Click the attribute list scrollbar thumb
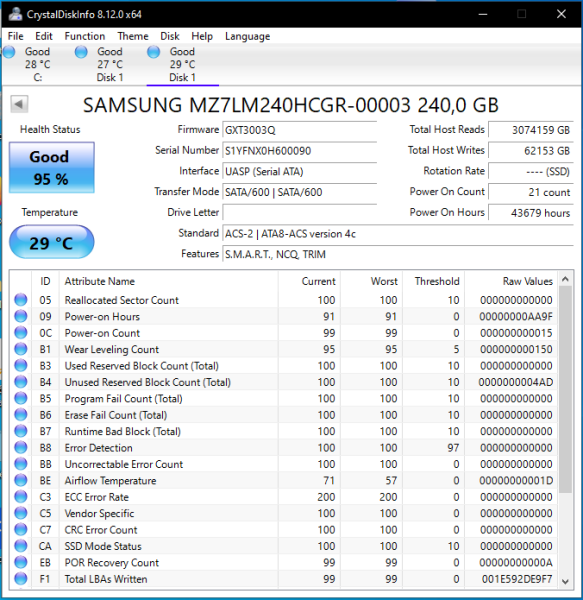This screenshot has width=583, height=600. click(x=565, y=390)
